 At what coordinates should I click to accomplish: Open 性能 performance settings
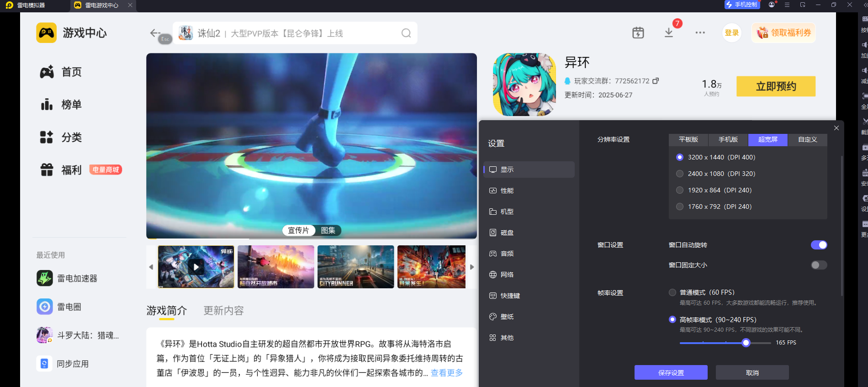(x=529, y=191)
